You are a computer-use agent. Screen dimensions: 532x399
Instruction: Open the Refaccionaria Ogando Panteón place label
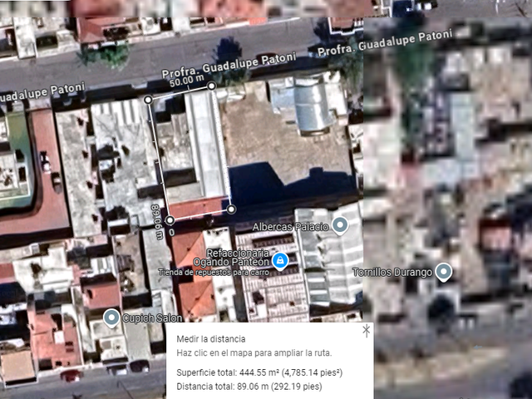pyautogui.click(x=231, y=258)
